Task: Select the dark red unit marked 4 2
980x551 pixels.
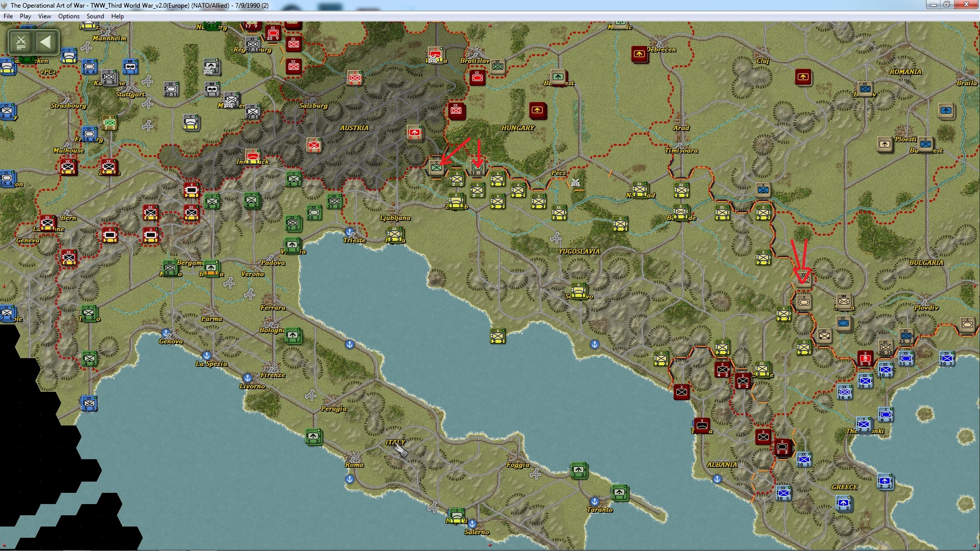Action: 722,369
